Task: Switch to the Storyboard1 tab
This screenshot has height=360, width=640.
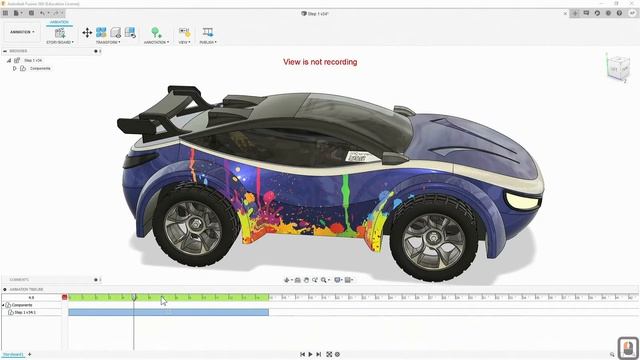Action: [13, 354]
